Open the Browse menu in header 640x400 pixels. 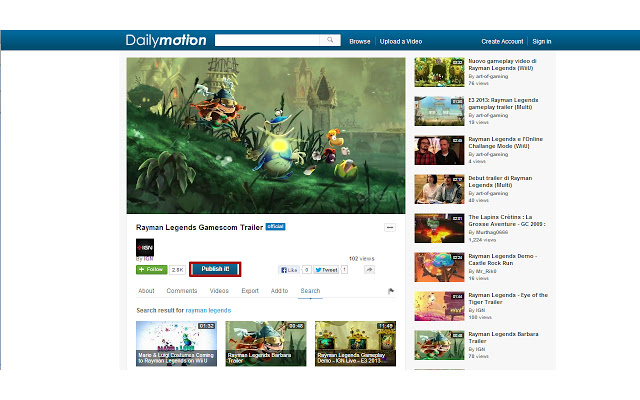tap(359, 42)
